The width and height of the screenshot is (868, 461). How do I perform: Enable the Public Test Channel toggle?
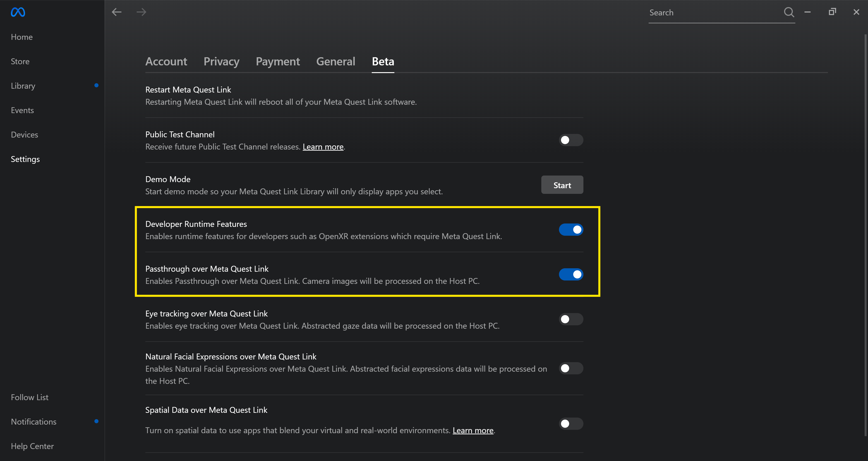[x=571, y=140]
